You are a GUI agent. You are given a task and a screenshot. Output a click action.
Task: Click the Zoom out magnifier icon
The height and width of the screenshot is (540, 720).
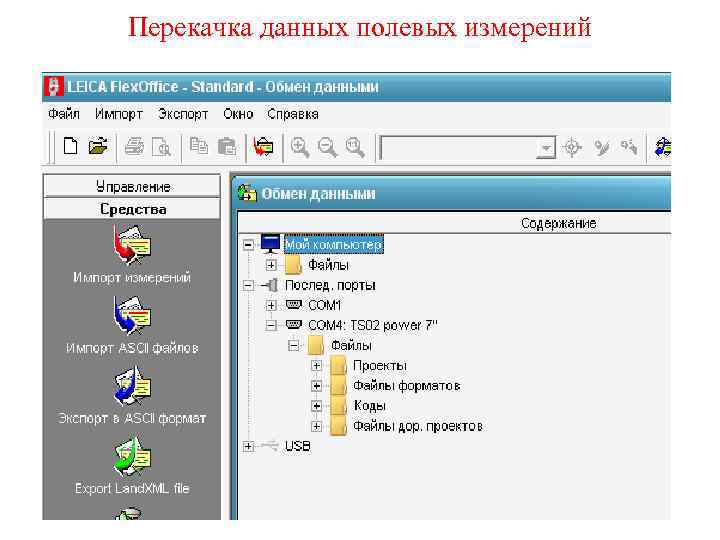point(328,147)
